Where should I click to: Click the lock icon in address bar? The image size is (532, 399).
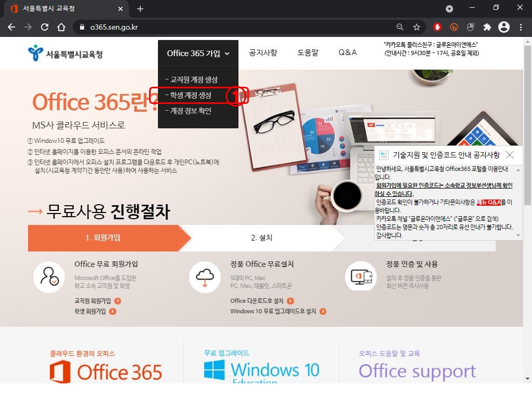click(x=82, y=27)
